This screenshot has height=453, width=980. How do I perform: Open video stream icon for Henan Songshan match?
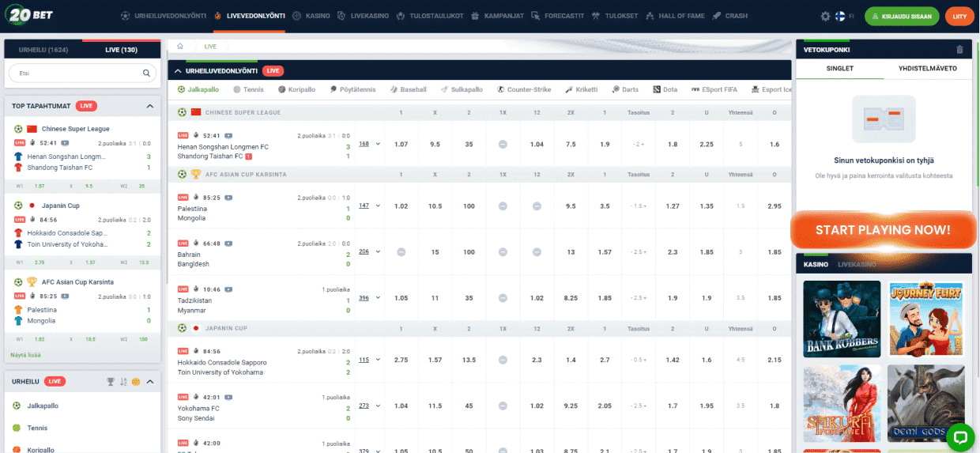click(x=228, y=135)
